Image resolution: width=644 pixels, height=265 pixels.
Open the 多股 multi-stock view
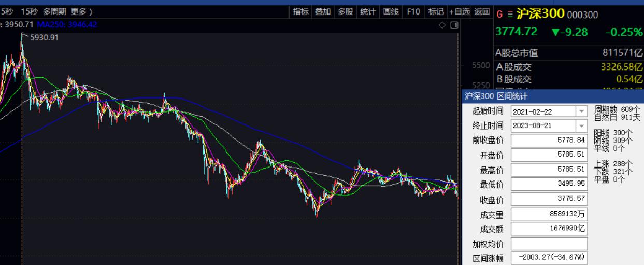click(x=346, y=11)
